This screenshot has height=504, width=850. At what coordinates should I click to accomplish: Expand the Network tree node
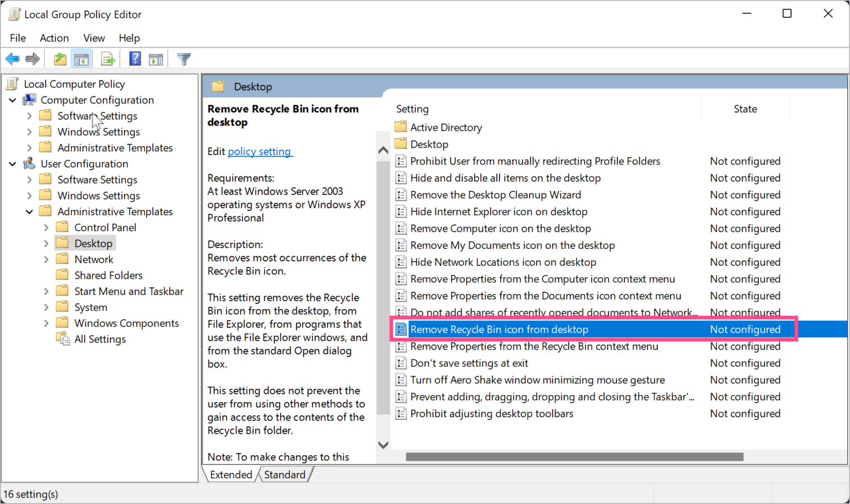(x=46, y=259)
